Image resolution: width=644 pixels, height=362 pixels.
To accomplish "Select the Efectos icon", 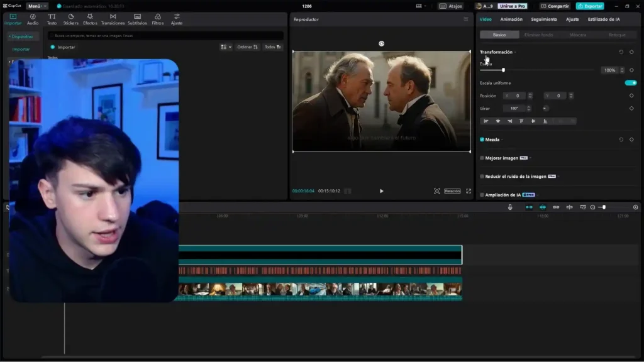I will [x=90, y=18].
